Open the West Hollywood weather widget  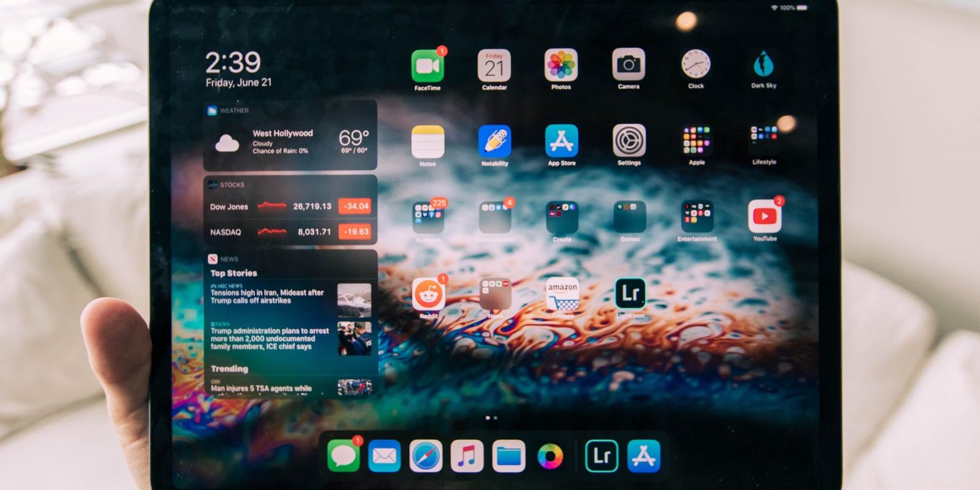pos(290,142)
